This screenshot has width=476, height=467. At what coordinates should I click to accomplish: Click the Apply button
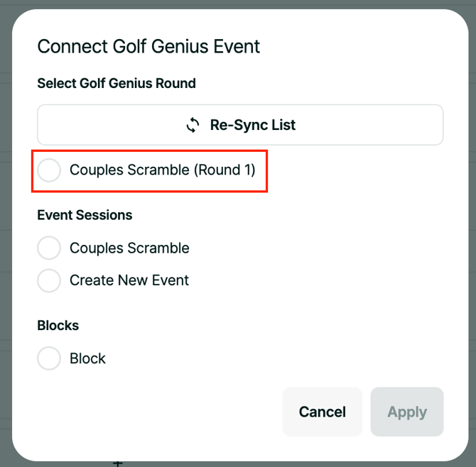point(407,412)
